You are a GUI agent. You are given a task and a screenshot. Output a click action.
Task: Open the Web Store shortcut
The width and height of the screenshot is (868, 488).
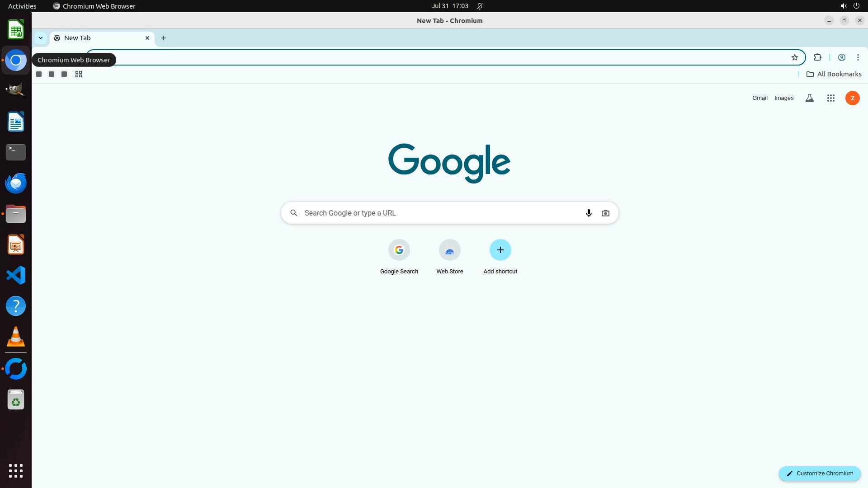[449, 250]
